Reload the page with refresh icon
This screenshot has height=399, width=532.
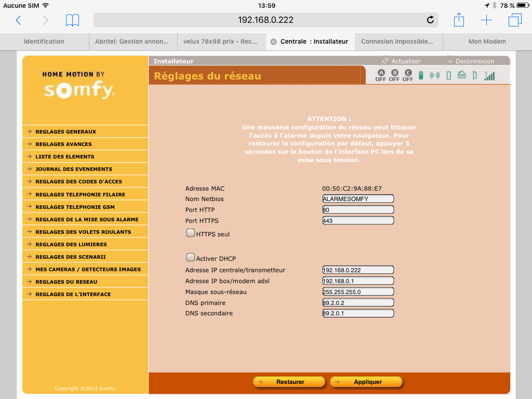(430, 20)
